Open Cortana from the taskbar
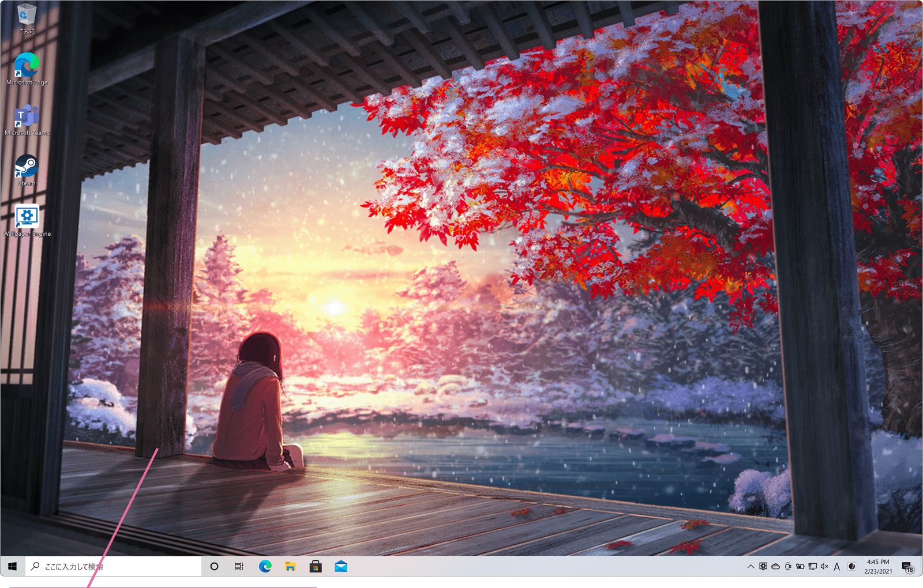923x588 pixels. point(214,566)
